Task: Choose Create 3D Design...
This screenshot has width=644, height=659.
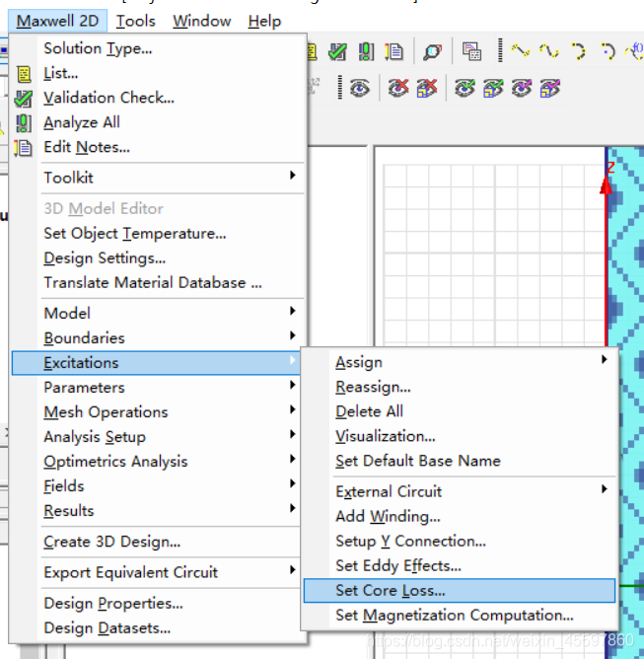Action: 156,542
